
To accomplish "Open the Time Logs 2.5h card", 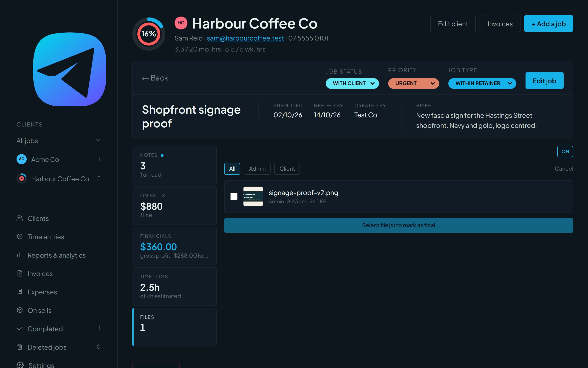I will click(175, 287).
